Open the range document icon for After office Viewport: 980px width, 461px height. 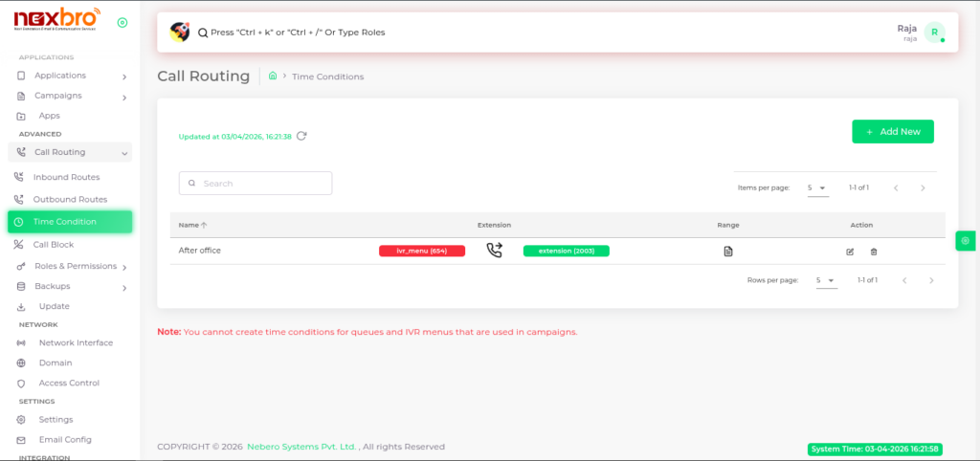pos(727,252)
